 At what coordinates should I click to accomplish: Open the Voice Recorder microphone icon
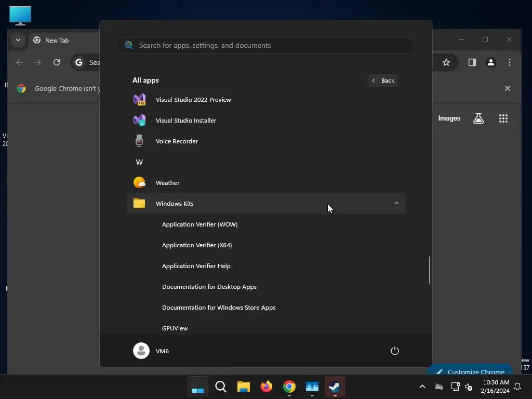pos(139,141)
